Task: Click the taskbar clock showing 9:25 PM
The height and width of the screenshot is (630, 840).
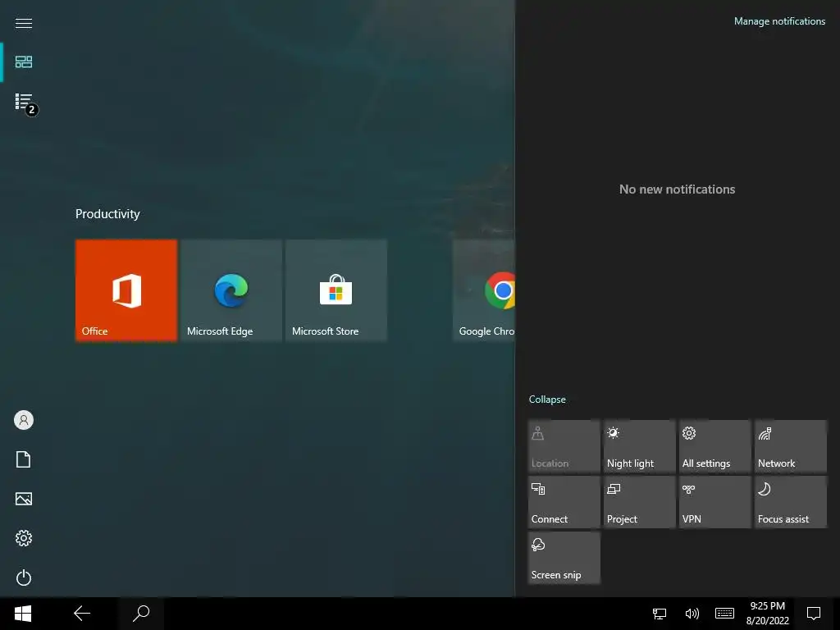Action: (768, 614)
